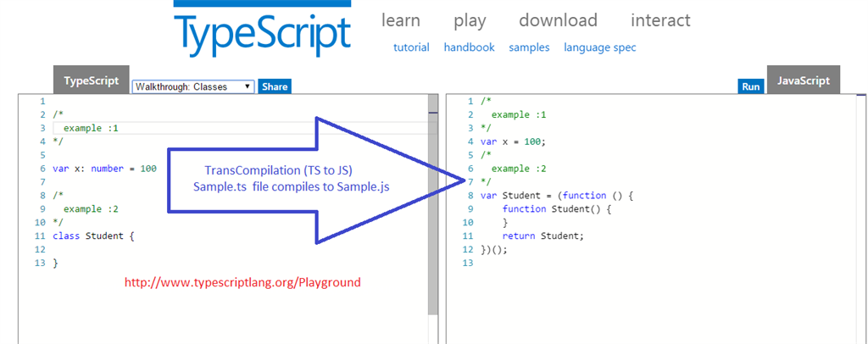868x344 pixels.
Task: Click 'function Student() {' line in JavaScript
Action: coord(559,209)
